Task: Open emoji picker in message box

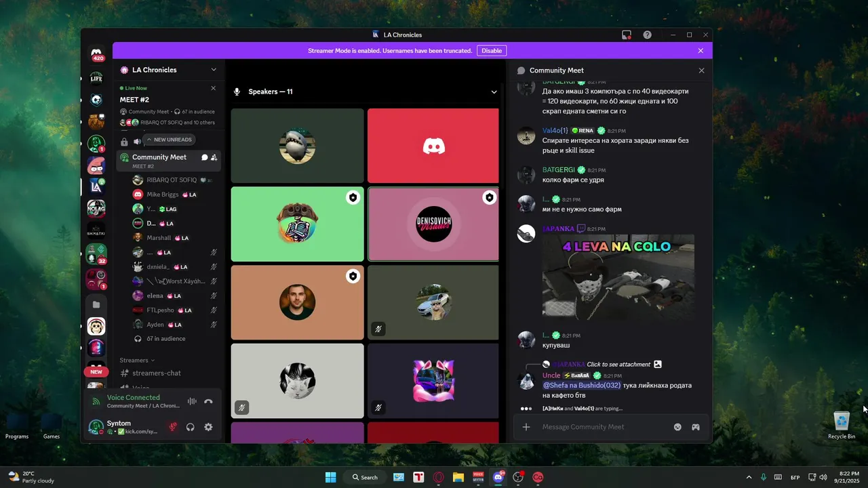Action: pos(677,427)
